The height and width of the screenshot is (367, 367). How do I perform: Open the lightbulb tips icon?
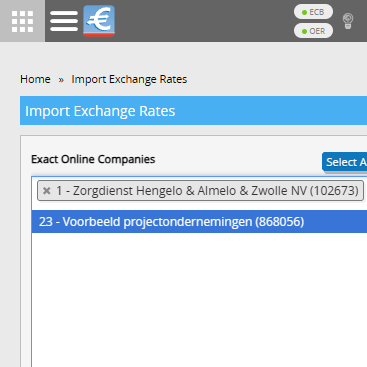tap(348, 21)
